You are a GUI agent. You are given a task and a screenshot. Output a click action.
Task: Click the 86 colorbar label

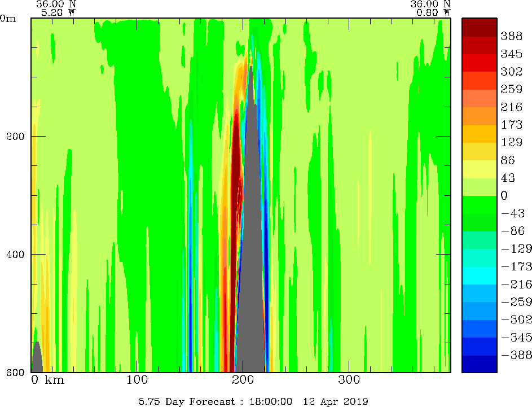508,160
